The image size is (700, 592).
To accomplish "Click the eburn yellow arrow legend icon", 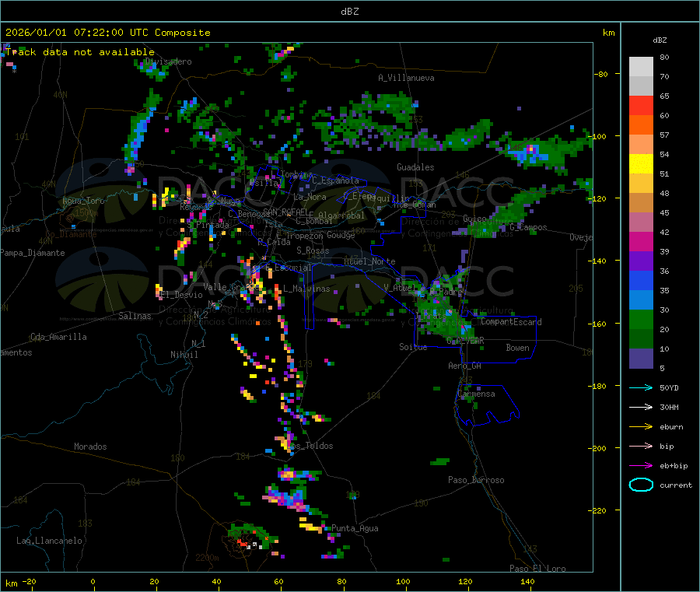I will click(641, 426).
